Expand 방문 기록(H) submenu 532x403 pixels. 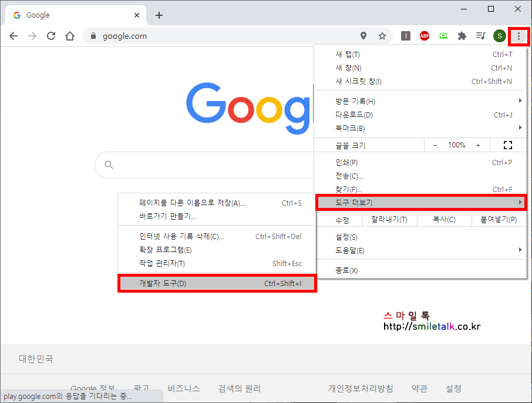pos(420,101)
